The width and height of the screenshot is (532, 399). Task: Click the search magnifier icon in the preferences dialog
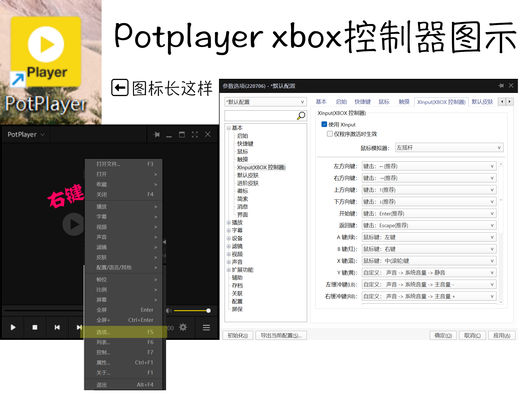click(301, 115)
